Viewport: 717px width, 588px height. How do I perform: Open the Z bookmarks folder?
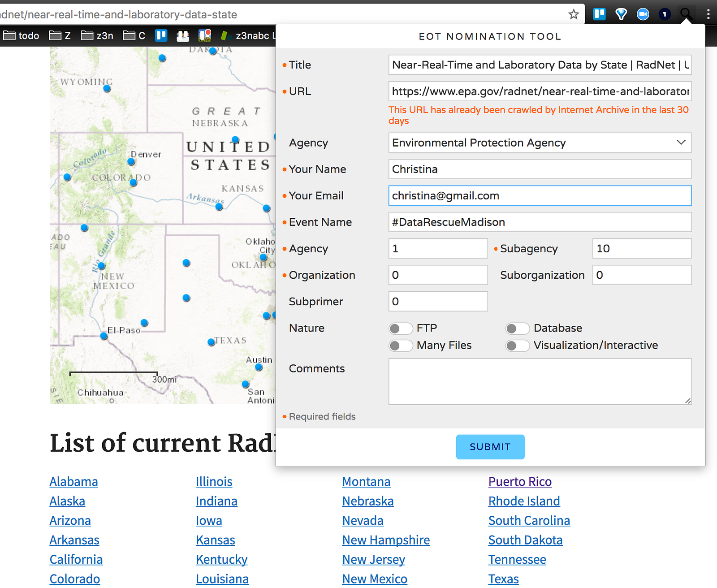tap(60, 35)
